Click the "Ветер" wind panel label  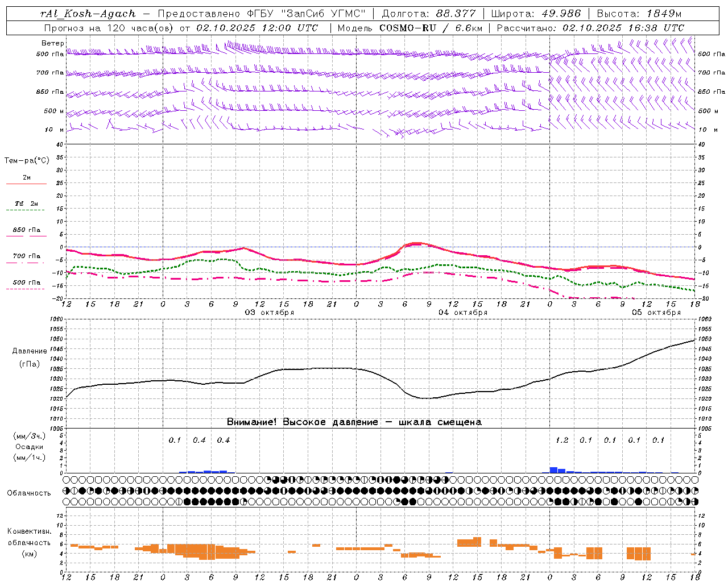[x=53, y=43]
